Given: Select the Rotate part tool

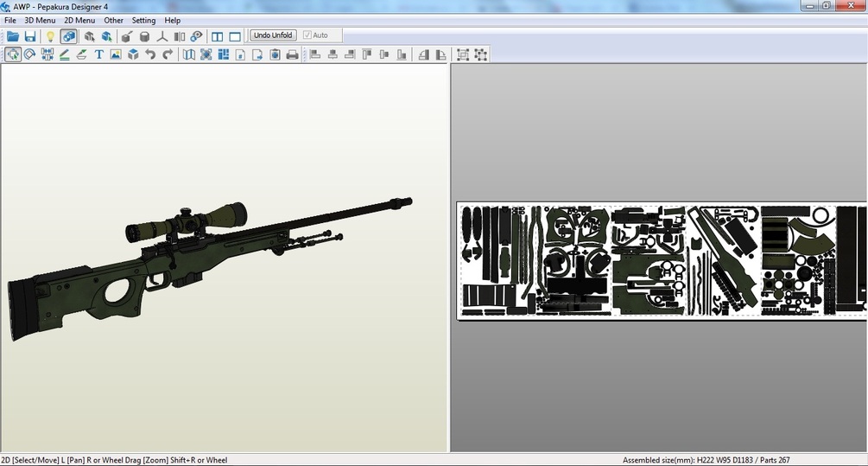Looking at the screenshot, I should 30,54.
